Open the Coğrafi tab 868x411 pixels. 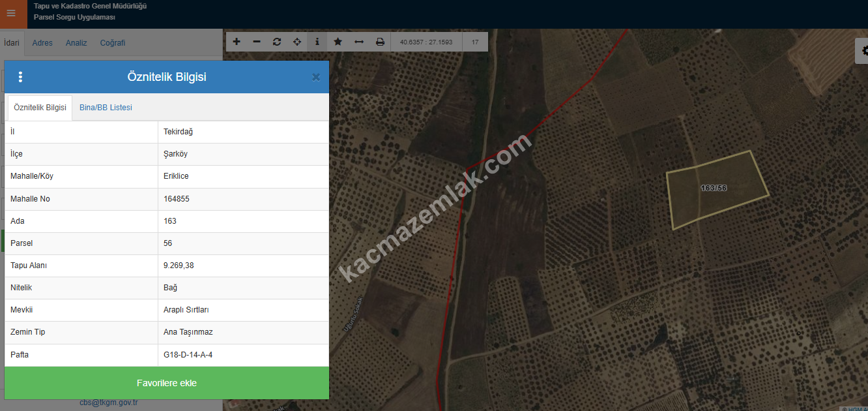(113, 43)
